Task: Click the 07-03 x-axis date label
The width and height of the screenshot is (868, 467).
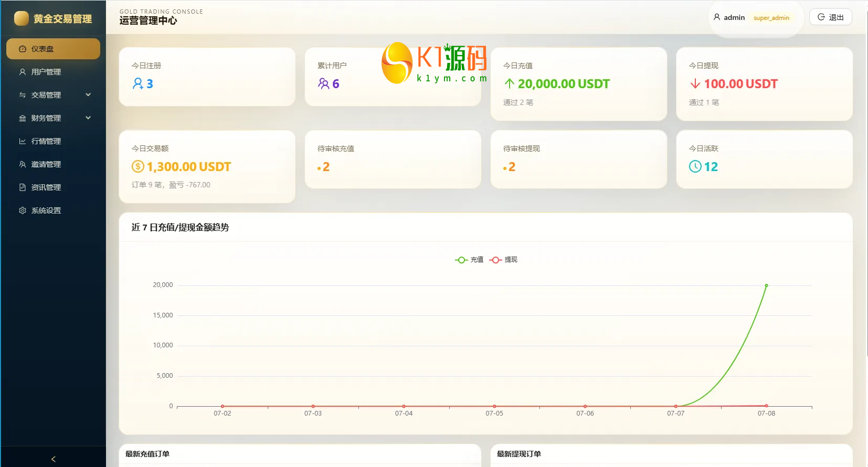Action: pyautogui.click(x=313, y=413)
